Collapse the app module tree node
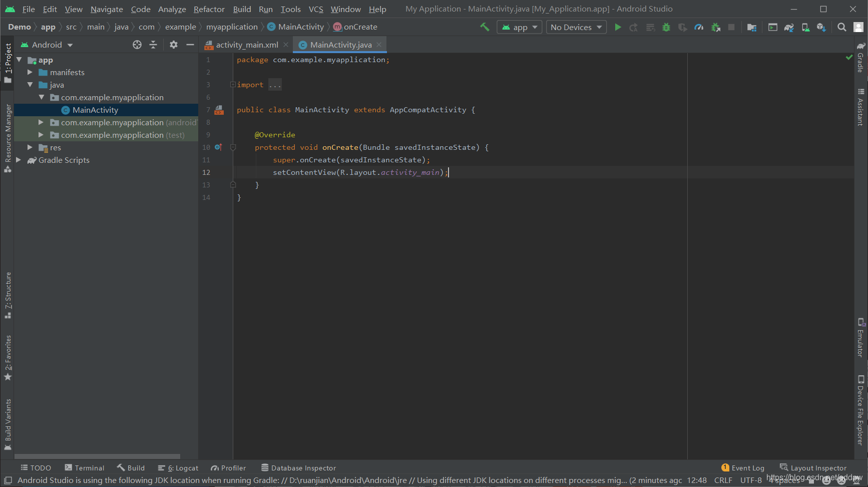 19,60
